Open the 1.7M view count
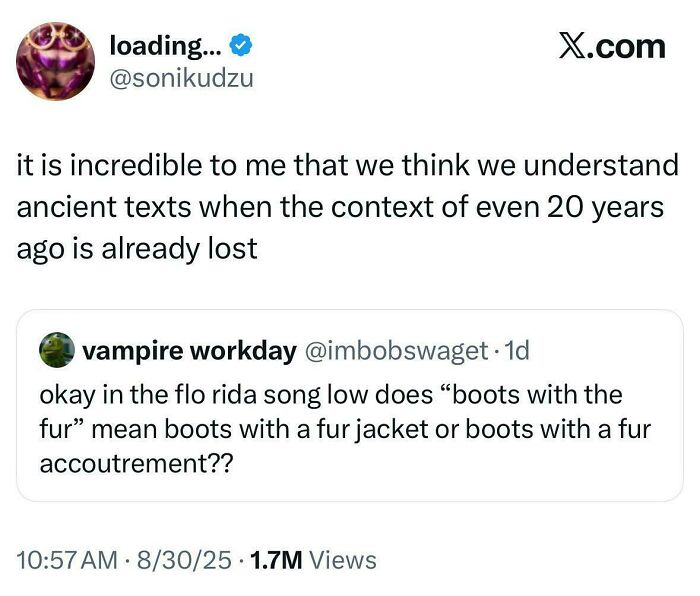The height and width of the screenshot is (596, 700). (275, 560)
